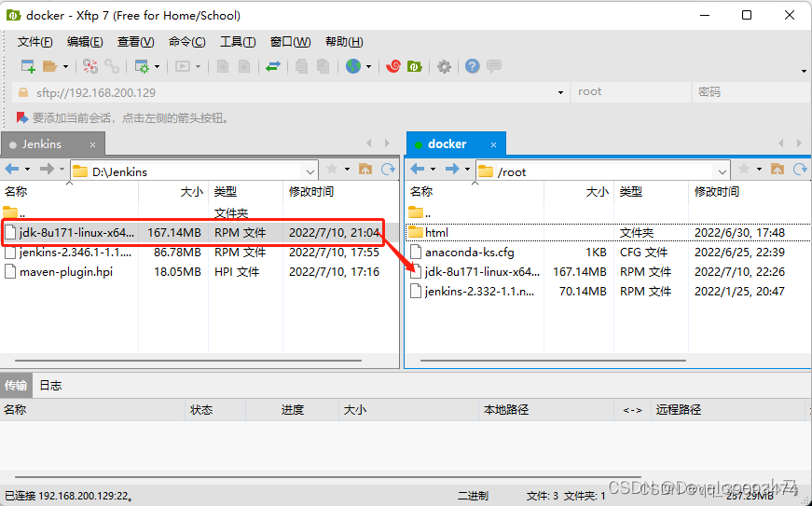Open the 帮助(H) menu

point(344,42)
